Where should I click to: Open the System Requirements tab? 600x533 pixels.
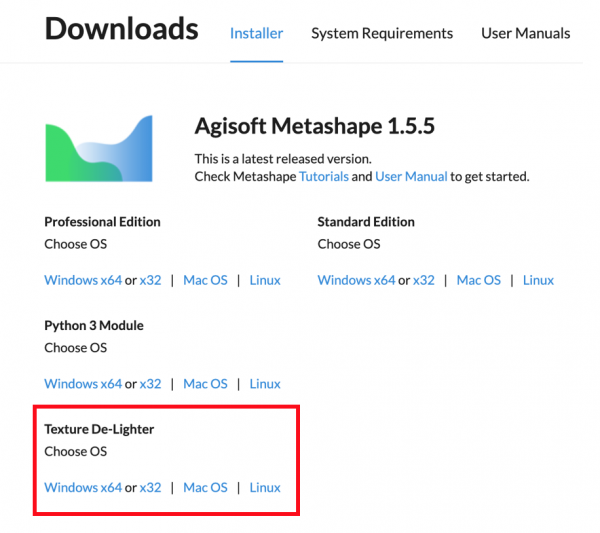(382, 33)
